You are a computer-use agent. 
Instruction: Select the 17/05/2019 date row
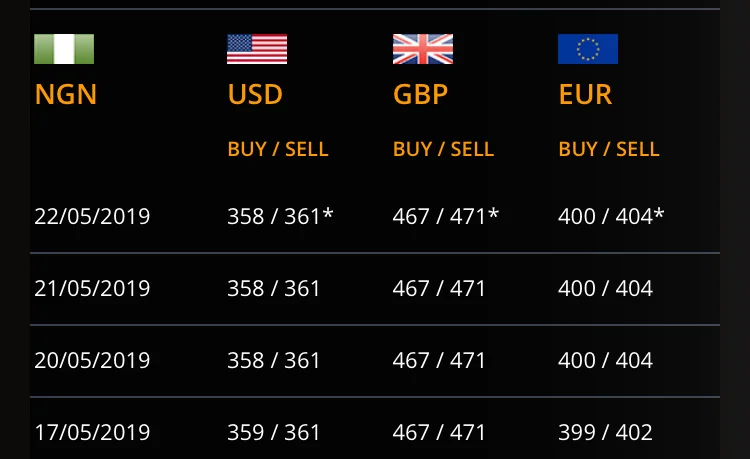coord(92,433)
